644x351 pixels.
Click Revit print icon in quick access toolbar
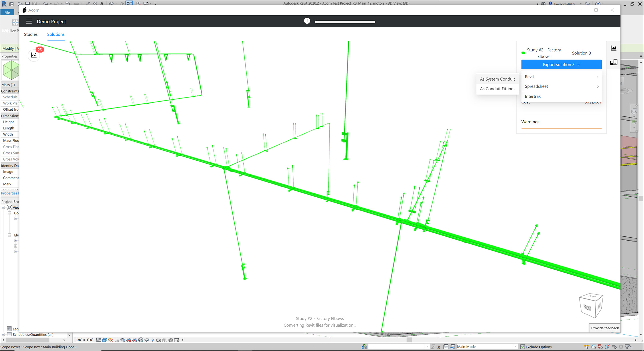pos(67,3)
